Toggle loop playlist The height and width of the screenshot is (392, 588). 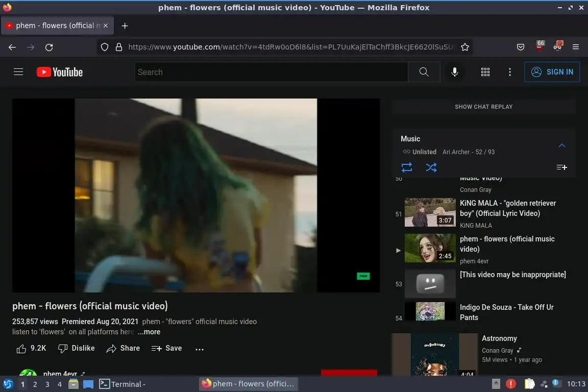tap(407, 167)
